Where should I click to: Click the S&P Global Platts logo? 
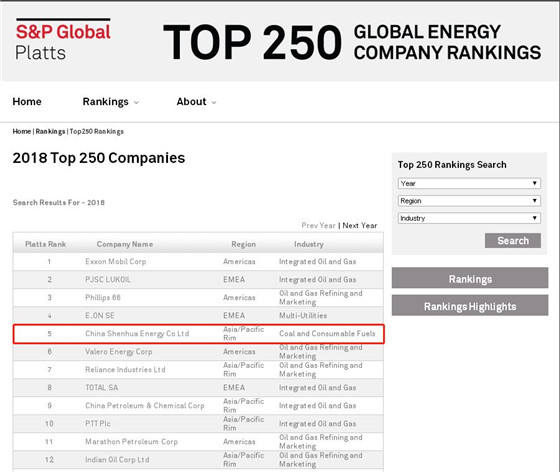pyautogui.click(x=63, y=40)
